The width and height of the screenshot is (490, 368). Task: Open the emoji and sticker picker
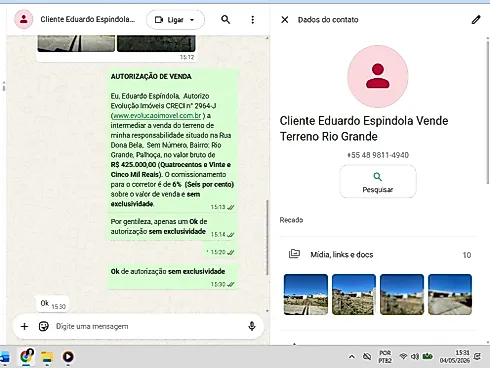[44, 326]
